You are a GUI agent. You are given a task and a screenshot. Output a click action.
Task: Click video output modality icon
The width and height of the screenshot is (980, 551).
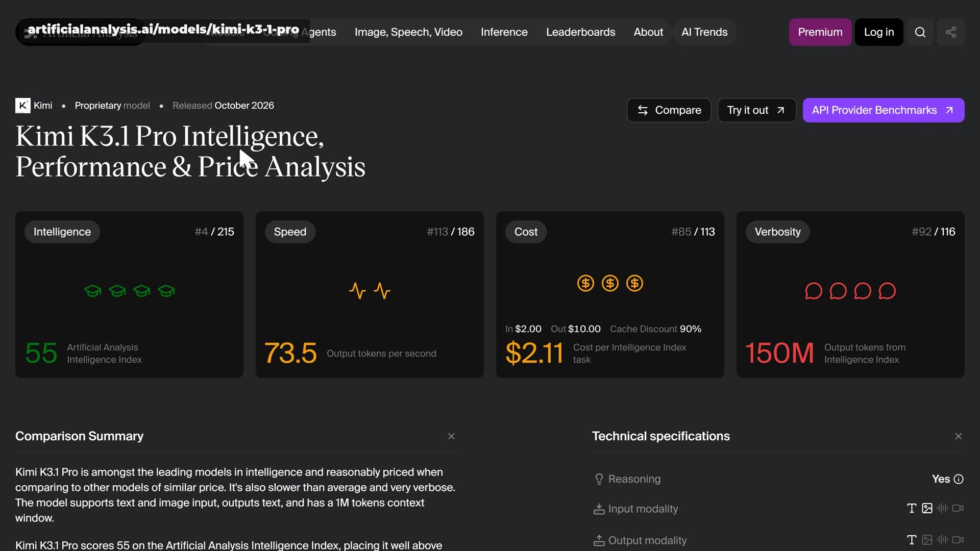point(958,540)
